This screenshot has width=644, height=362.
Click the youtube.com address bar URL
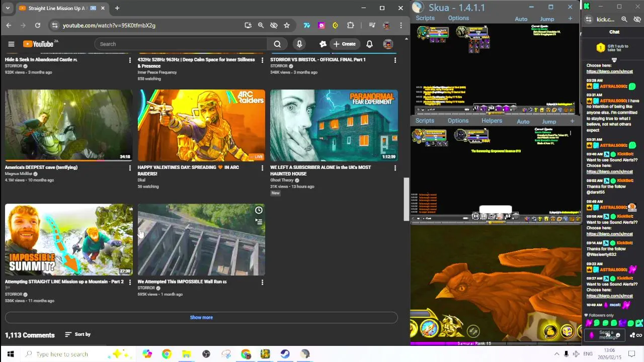(x=109, y=25)
